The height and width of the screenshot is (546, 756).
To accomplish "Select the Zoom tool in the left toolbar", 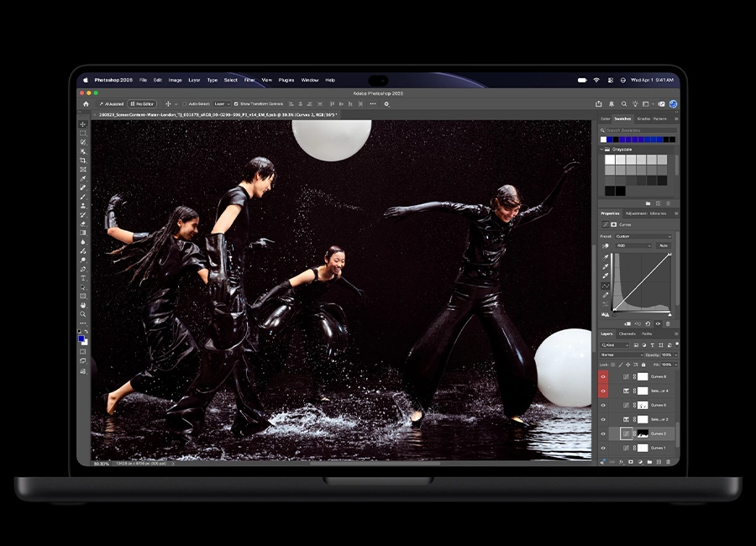I will tap(83, 314).
